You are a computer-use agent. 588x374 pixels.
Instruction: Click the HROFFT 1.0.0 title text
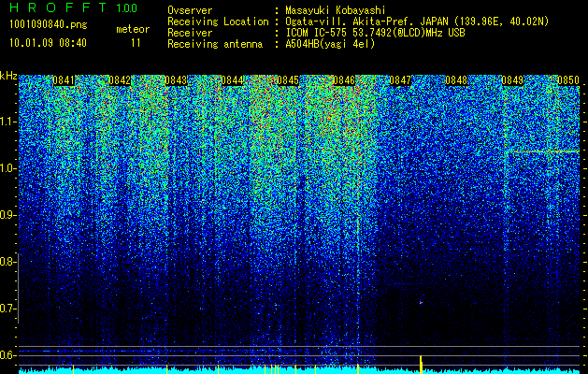74,7
